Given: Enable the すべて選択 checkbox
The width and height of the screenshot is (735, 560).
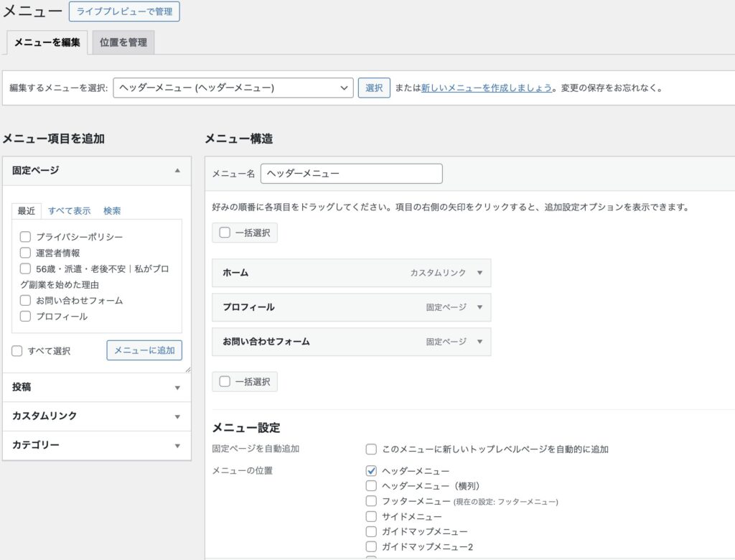Looking at the screenshot, I should [16, 350].
